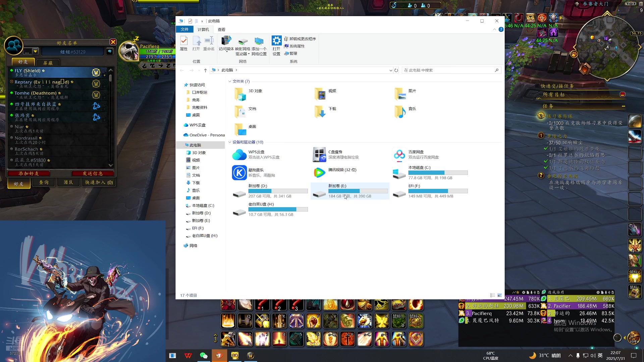The image size is (644, 362).
Task: Collapse 任务 quest tracker header
Action: (x=623, y=106)
